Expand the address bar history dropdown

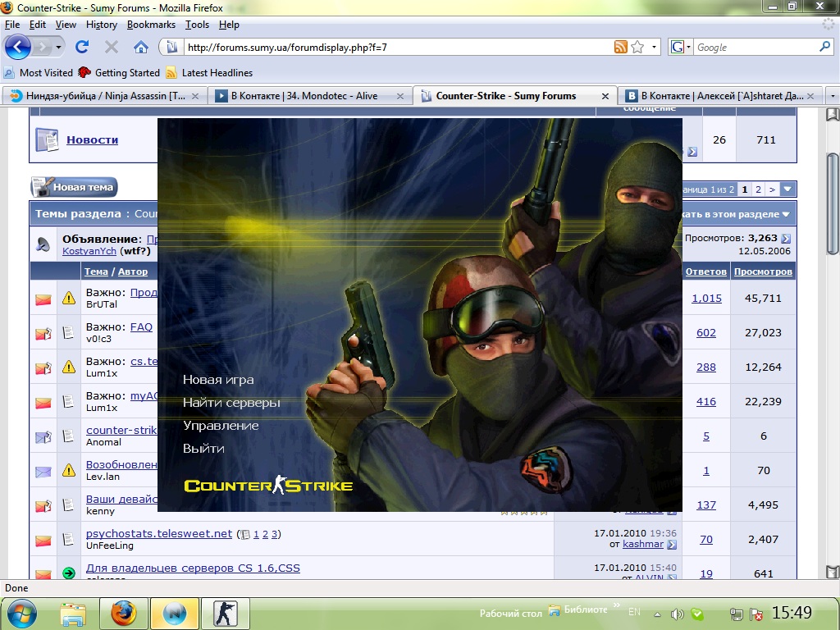(x=655, y=47)
